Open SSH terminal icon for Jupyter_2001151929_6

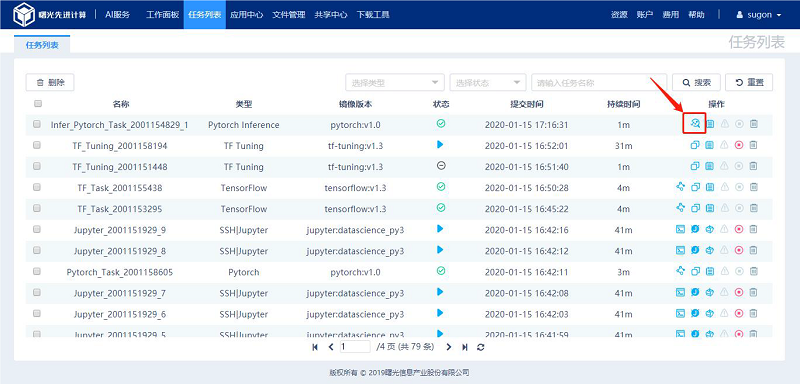pyautogui.click(x=680, y=313)
